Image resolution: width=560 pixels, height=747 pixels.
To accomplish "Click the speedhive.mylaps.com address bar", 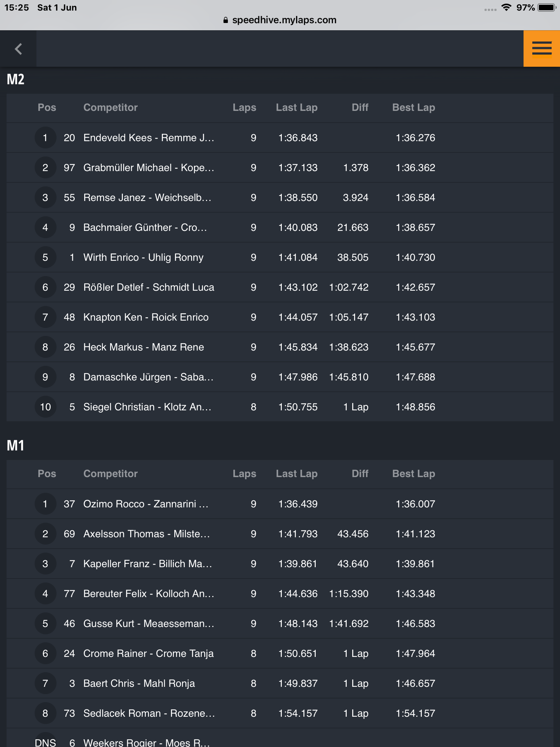I will [x=280, y=20].
